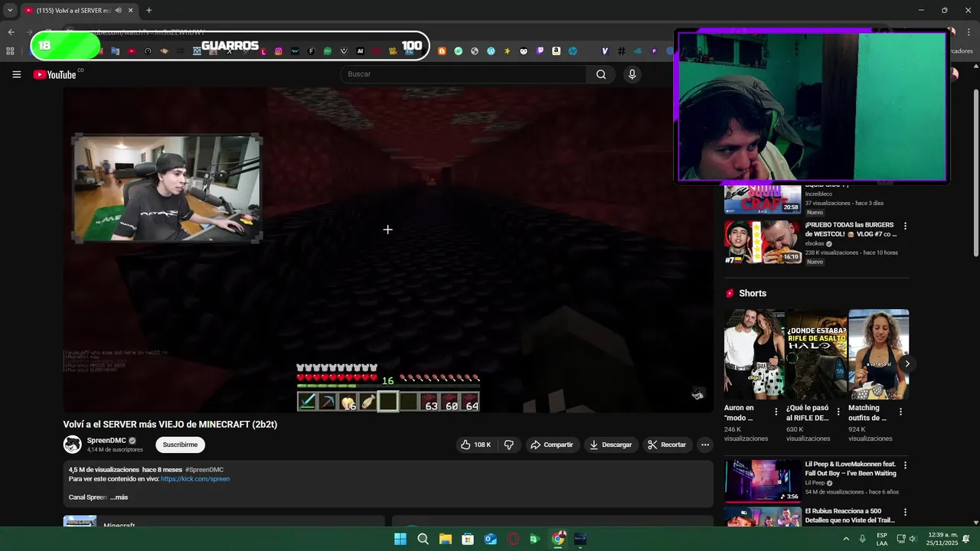Open the RIFLE DE ASALTO Halo short

click(x=817, y=354)
